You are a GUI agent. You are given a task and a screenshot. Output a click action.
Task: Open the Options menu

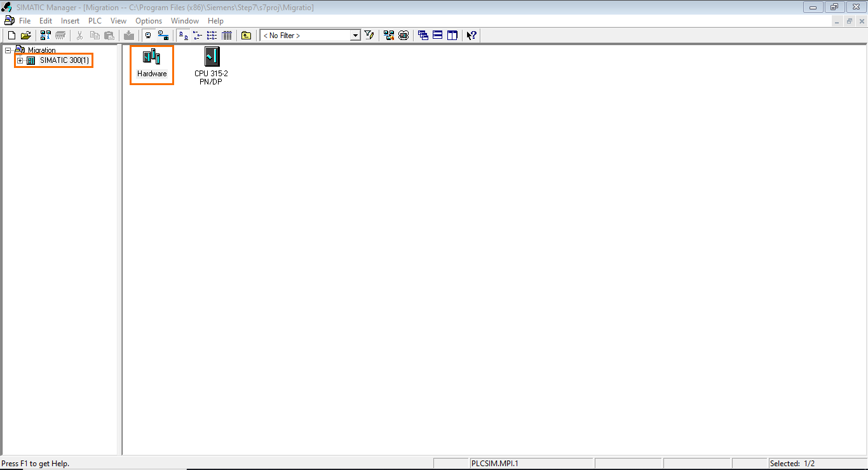tap(149, 20)
